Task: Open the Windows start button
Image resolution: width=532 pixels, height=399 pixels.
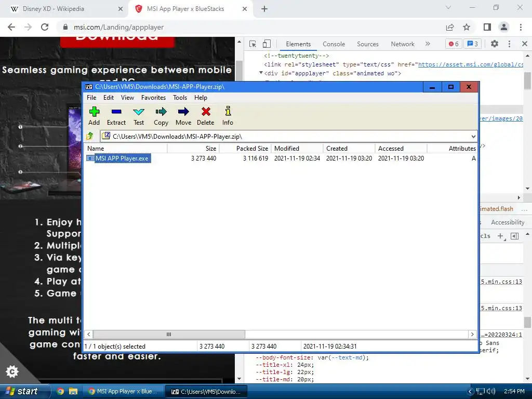Action: [24, 392]
